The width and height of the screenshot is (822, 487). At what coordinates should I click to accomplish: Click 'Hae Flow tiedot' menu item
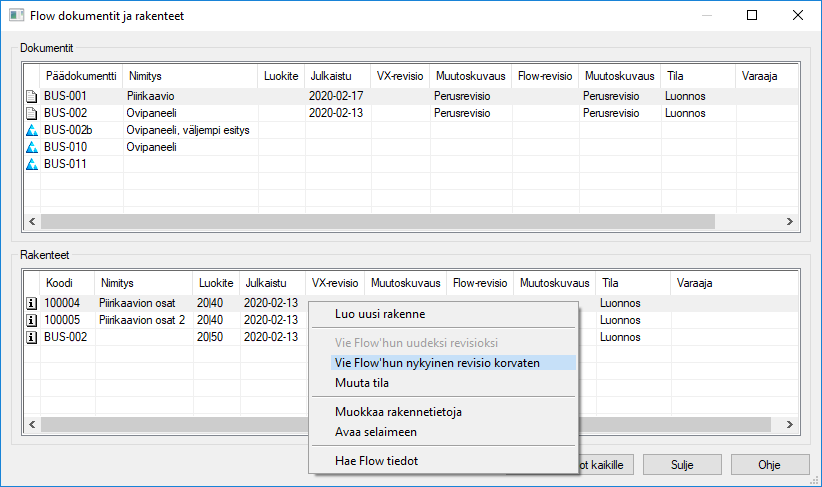[376, 460]
